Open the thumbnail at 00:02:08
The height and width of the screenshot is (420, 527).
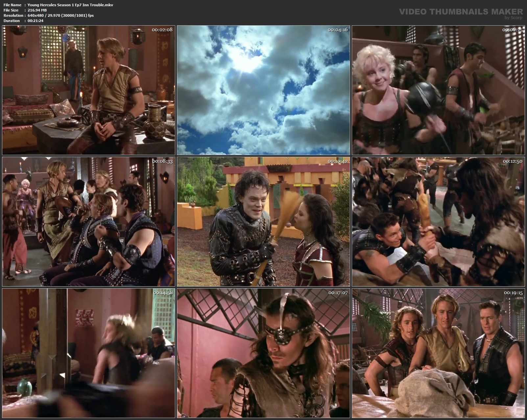click(x=89, y=90)
